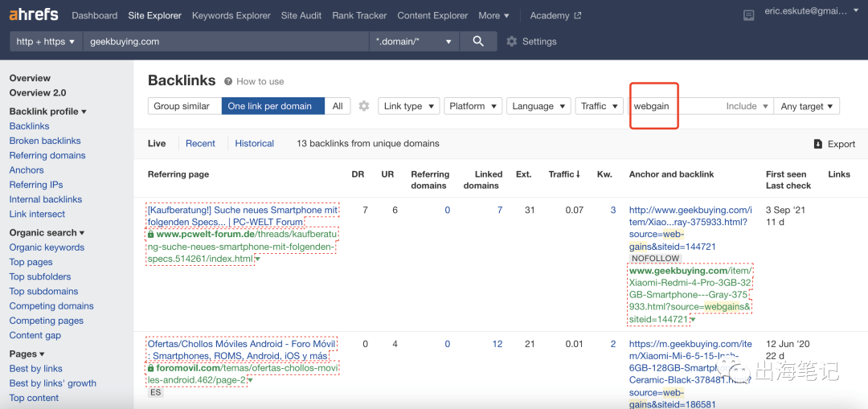Image resolution: width=868 pixels, height=409 pixels.
Task: Open the Platform filter
Action: [473, 106]
